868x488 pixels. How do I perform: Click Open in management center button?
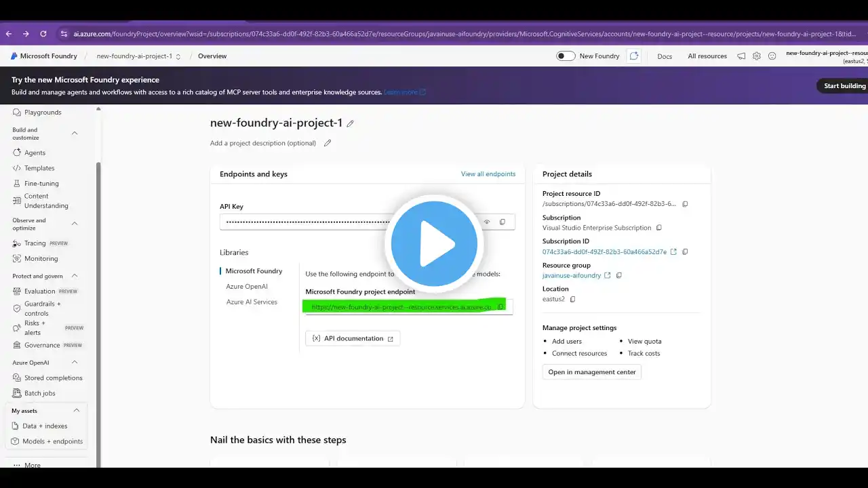[592, 372]
